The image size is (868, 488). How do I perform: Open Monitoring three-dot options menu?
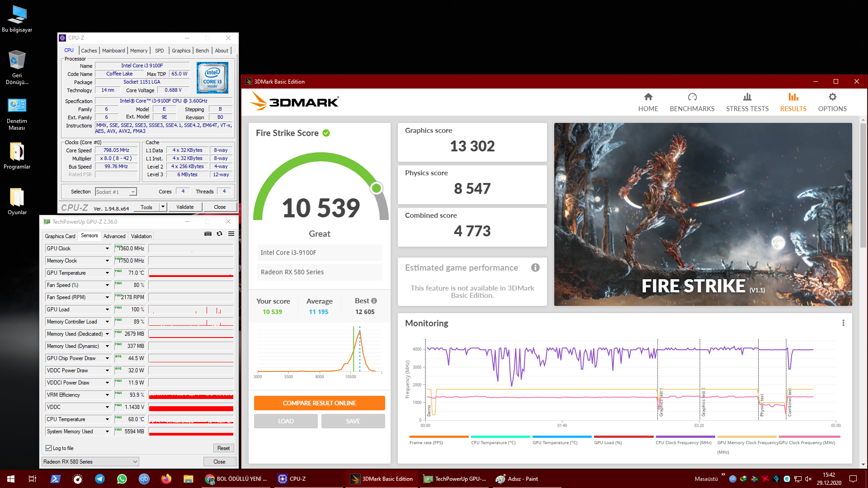pos(843,323)
